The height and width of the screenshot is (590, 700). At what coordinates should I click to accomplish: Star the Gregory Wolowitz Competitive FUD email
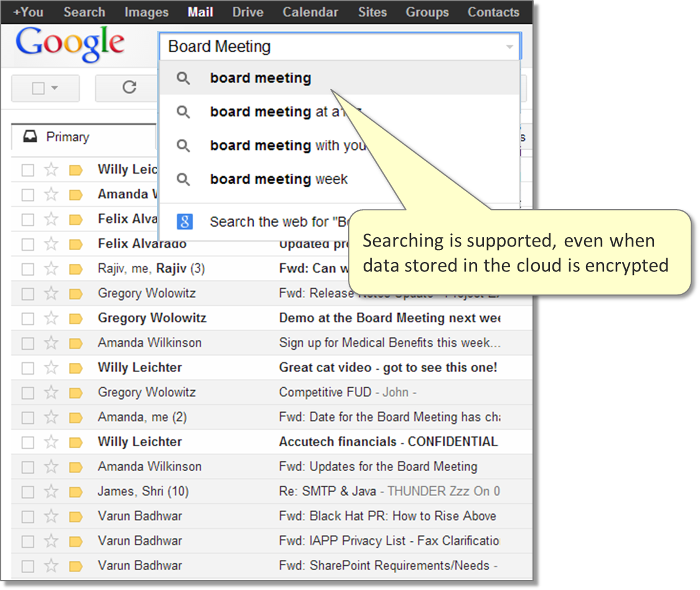51,393
